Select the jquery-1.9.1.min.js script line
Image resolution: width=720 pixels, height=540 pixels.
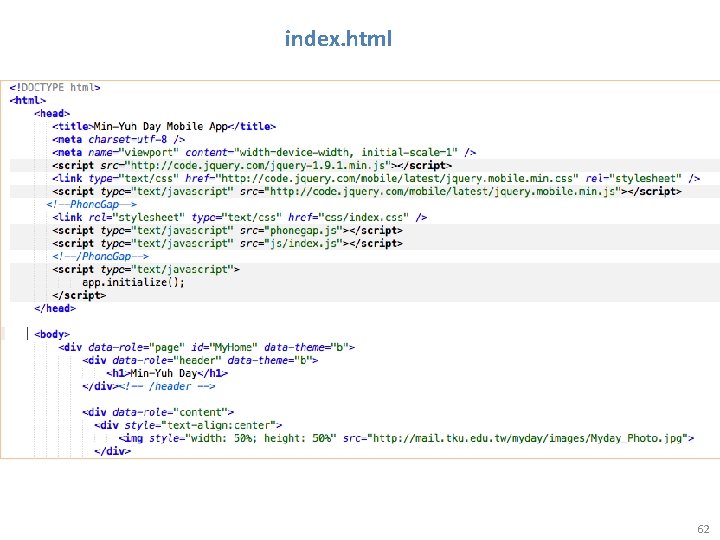[252, 165]
